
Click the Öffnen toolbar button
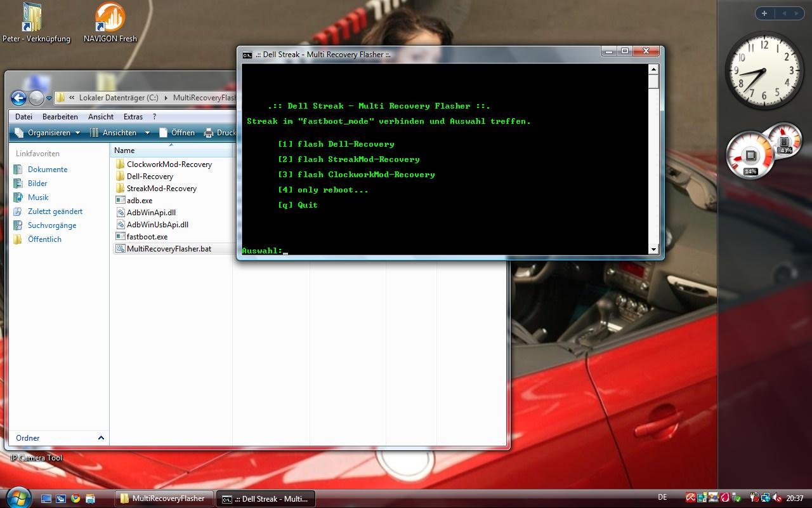(x=177, y=133)
